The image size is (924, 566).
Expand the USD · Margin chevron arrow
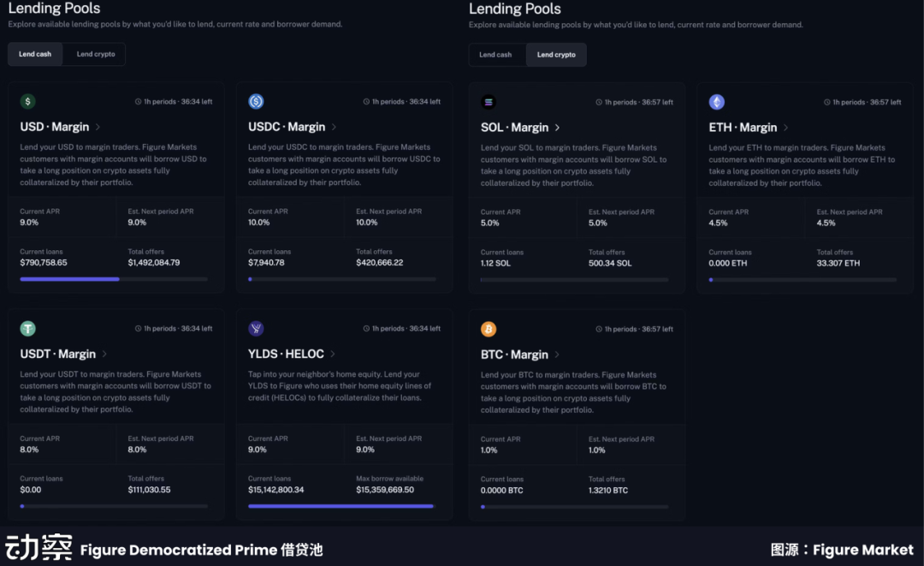click(x=98, y=128)
